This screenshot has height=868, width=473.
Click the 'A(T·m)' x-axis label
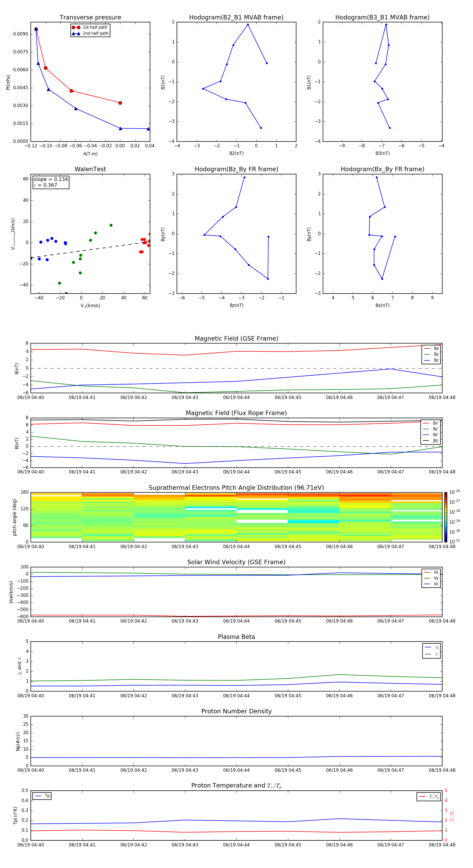(x=90, y=154)
